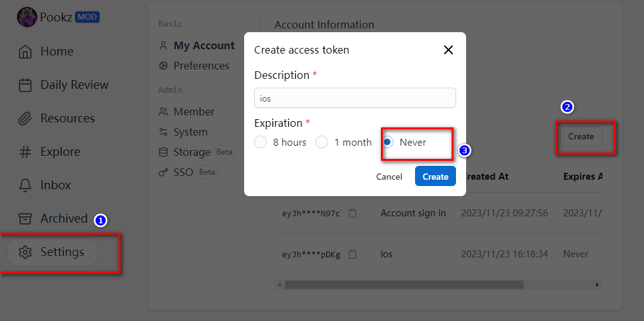Select 1 month expiration option

pyautogui.click(x=322, y=143)
